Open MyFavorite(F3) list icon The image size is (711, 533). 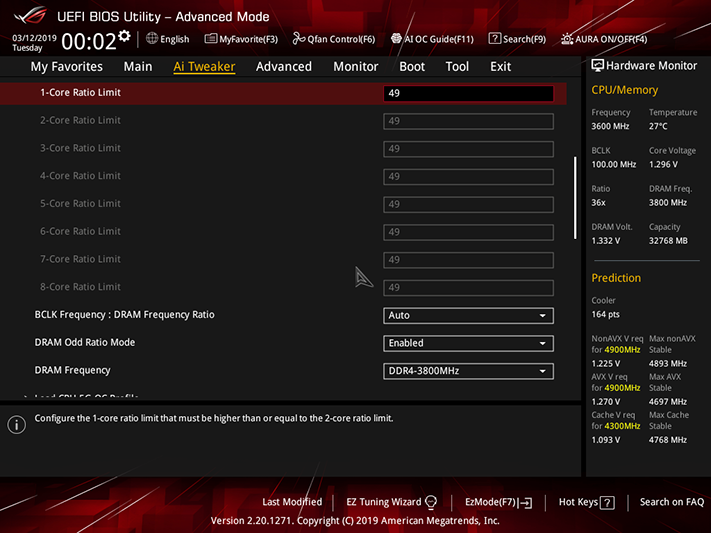point(210,39)
